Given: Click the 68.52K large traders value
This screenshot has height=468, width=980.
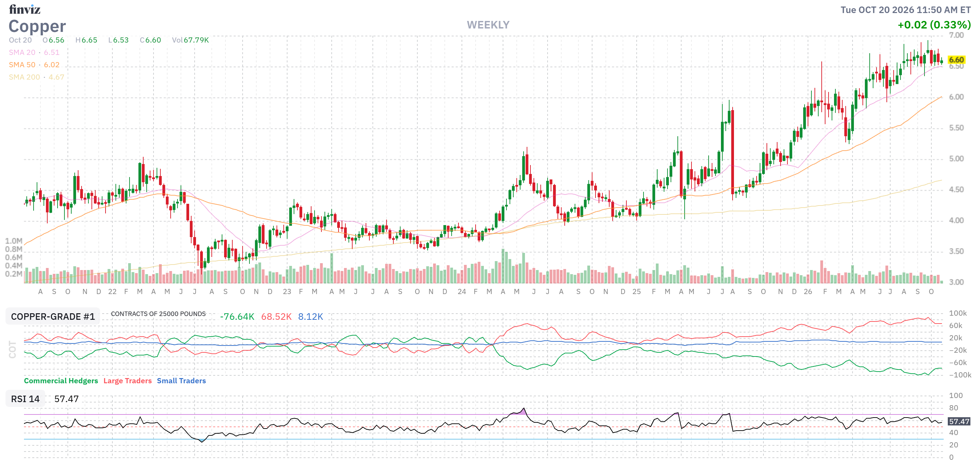Looking at the screenshot, I should 276,316.
